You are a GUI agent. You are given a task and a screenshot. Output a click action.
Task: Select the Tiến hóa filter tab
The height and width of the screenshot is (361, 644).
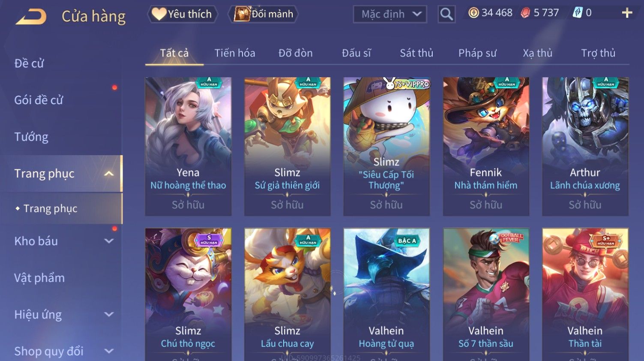(235, 53)
